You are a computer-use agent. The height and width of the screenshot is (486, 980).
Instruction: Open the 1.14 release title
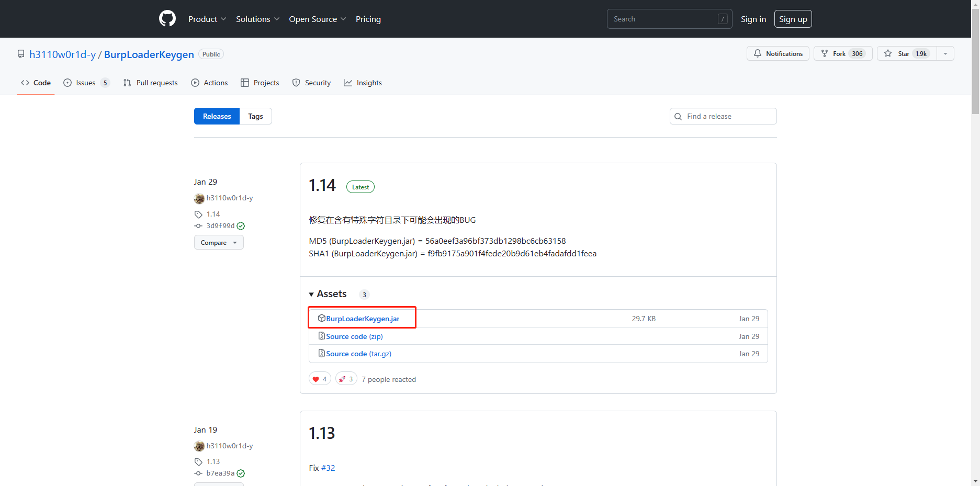pos(322,185)
